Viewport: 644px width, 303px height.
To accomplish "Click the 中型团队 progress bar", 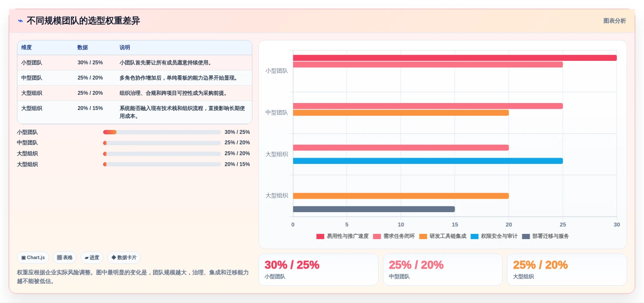I will [162, 143].
